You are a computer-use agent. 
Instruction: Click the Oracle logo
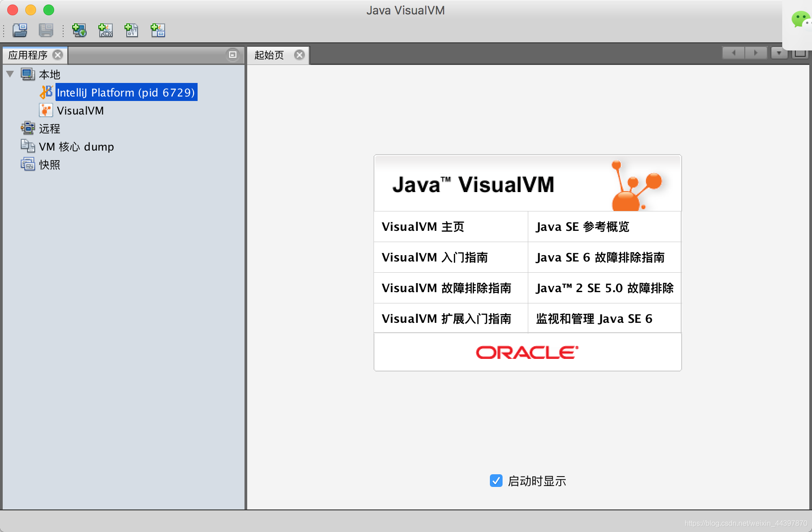(527, 353)
